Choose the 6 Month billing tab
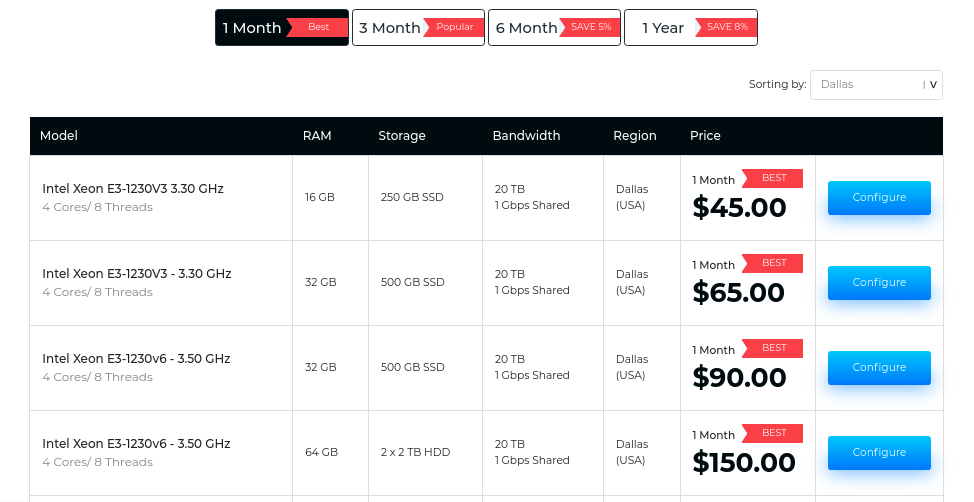 click(x=554, y=27)
